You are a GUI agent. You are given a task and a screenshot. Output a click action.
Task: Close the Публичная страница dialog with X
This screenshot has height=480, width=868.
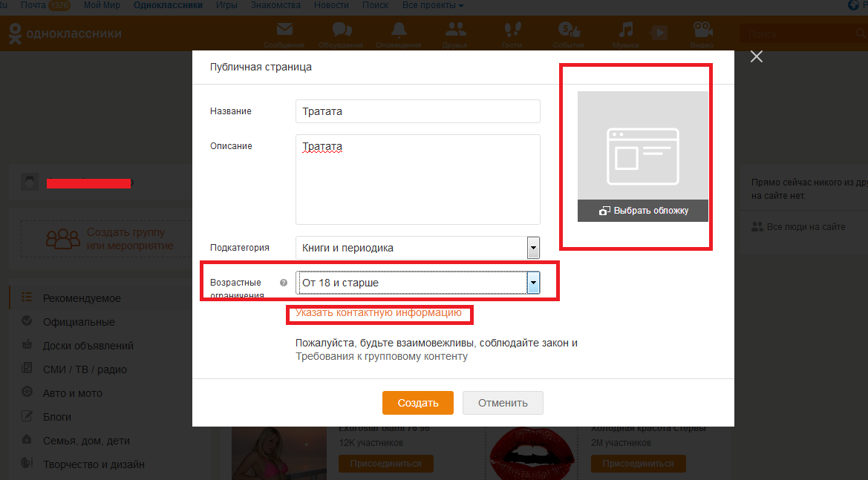click(756, 56)
